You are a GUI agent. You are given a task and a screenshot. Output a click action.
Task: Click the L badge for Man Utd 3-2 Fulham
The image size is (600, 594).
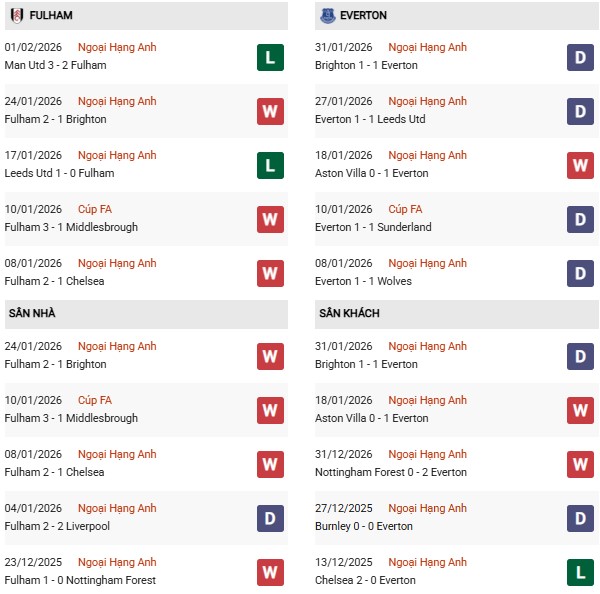point(270,57)
